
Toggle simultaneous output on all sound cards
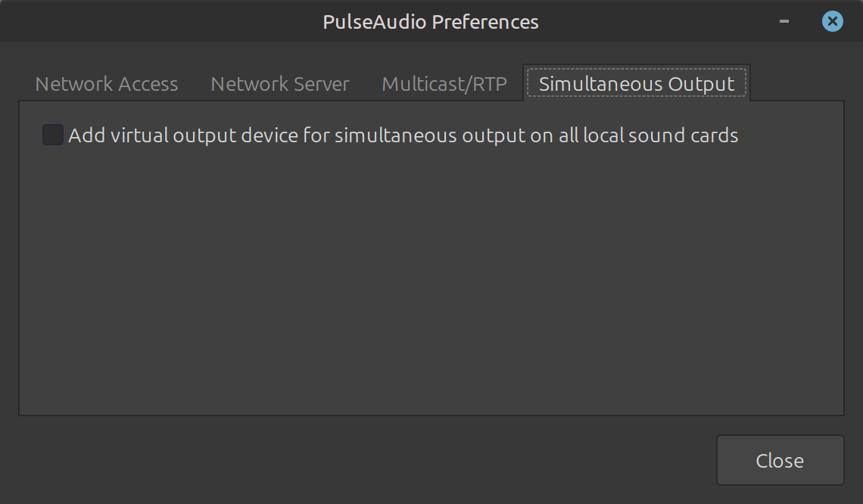[53, 135]
